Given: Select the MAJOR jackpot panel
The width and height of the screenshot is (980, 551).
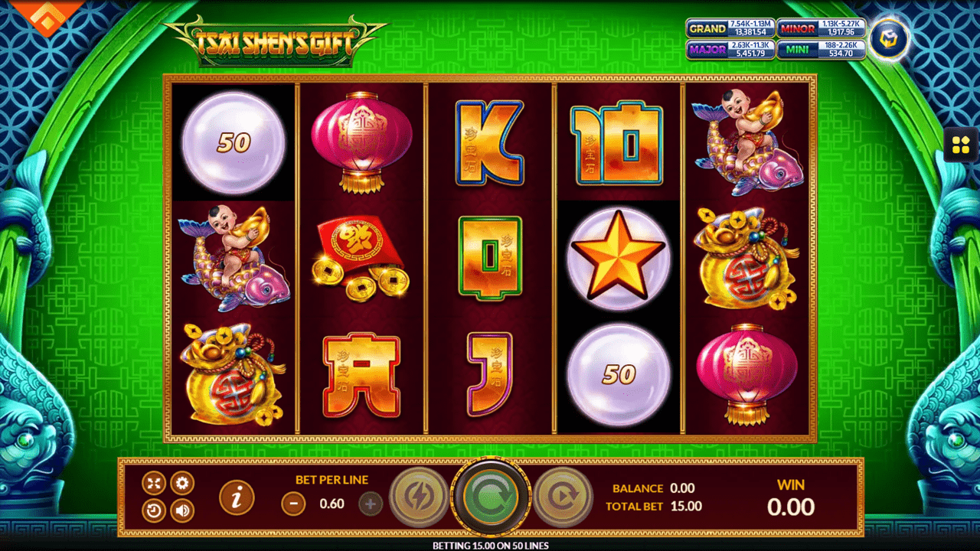Looking at the screenshot, I should click(731, 50).
